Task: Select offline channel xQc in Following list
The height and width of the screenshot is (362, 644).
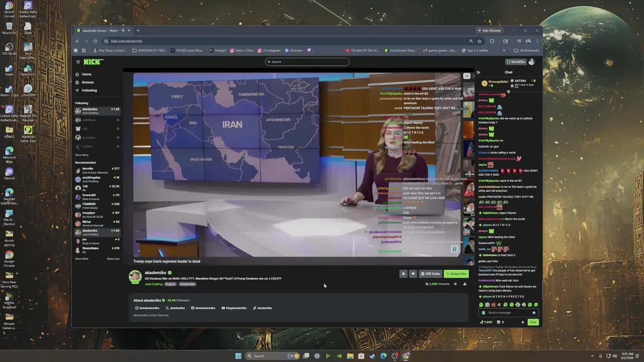Action: pyautogui.click(x=97, y=129)
